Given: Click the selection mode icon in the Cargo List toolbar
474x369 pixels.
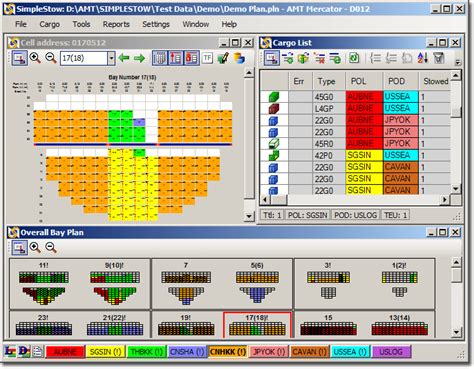Looking at the screenshot, I should [272, 58].
